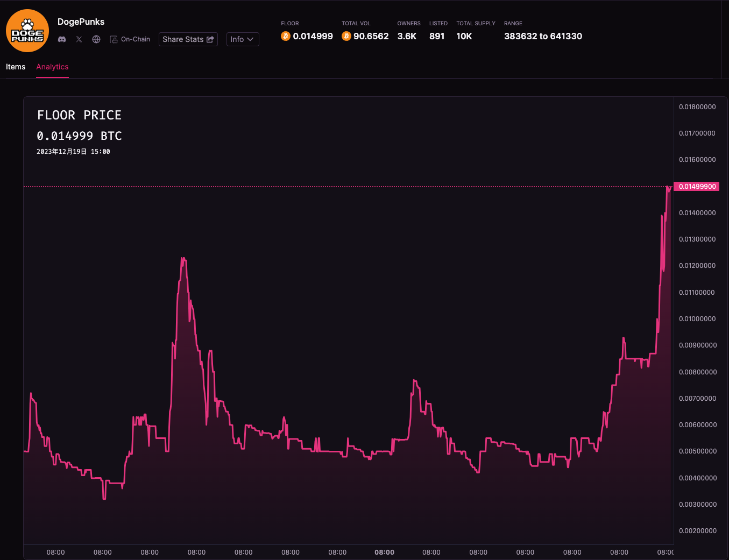Expand the Info dropdown
Image resolution: width=729 pixels, height=560 pixels.
tap(242, 39)
